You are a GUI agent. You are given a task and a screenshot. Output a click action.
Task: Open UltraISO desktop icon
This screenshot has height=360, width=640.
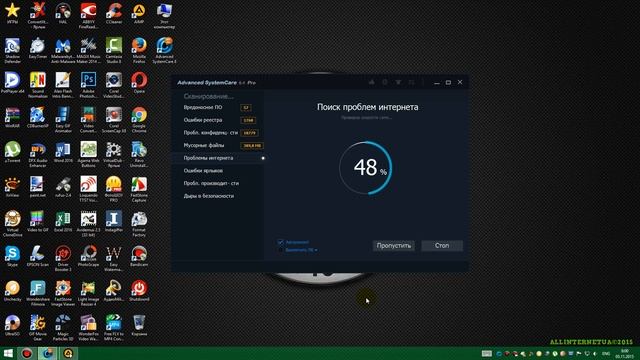[x=12, y=326]
